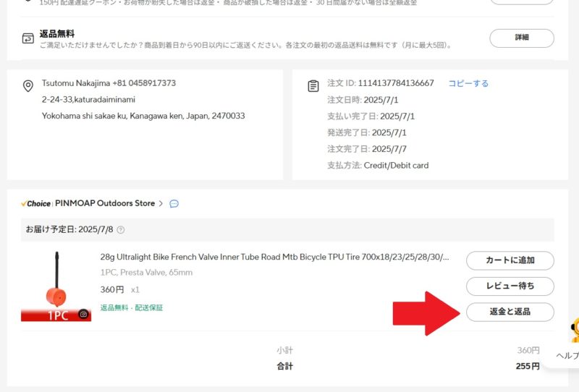The width and height of the screenshot is (579, 392).
Task: Click the レビュー待ち button
Action: [x=510, y=286]
